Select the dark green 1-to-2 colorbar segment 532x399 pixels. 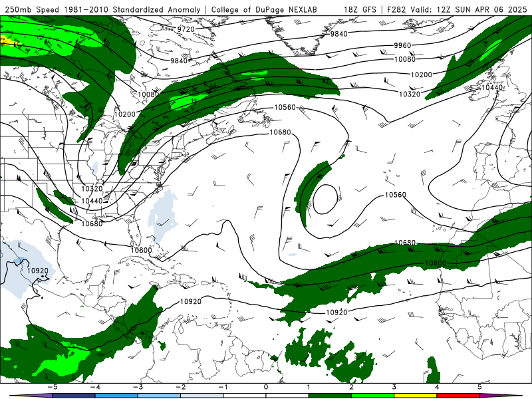click(x=330, y=396)
